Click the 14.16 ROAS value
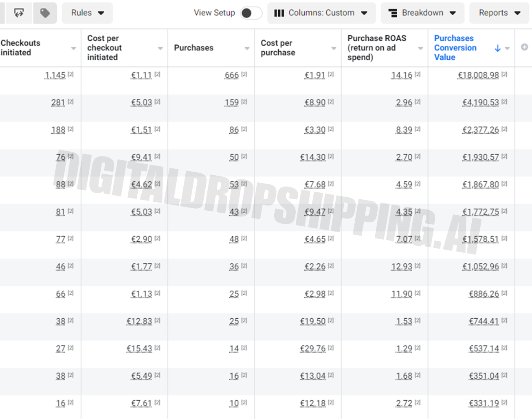This screenshot has height=419, width=532. tap(402, 75)
